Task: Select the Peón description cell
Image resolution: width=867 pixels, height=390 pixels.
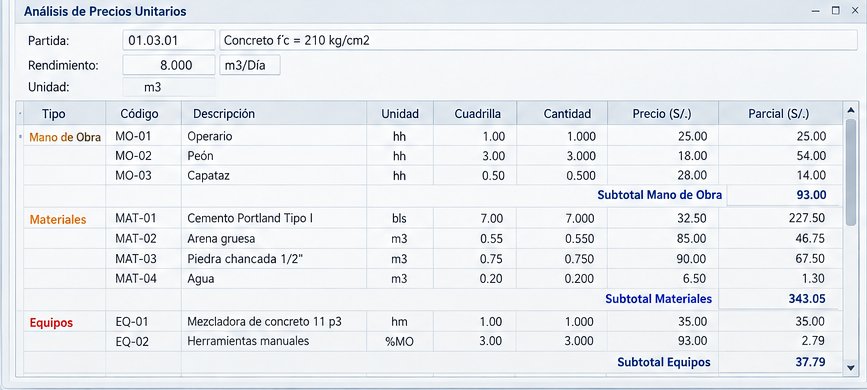Action: click(274, 156)
